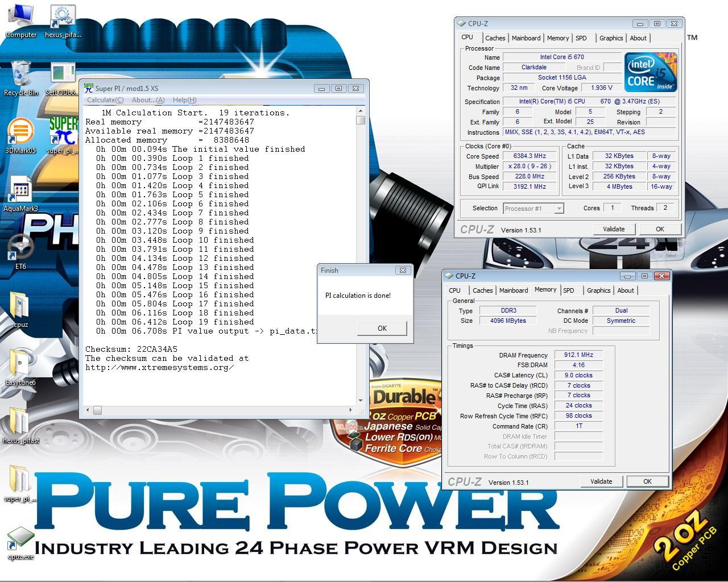Click the upper CPU-Z window title icon
Viewport: 728px width, 582px height.
tap(462, 24)
